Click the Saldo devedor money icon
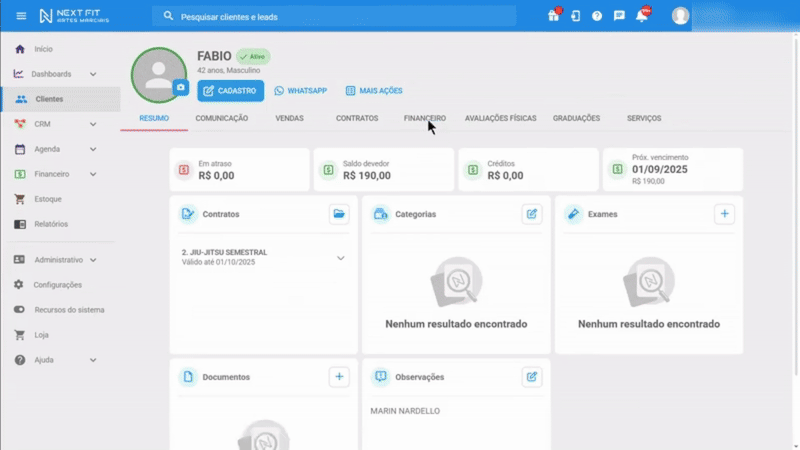The height and width of the screenshot is (450, 800). click(328, 170)
